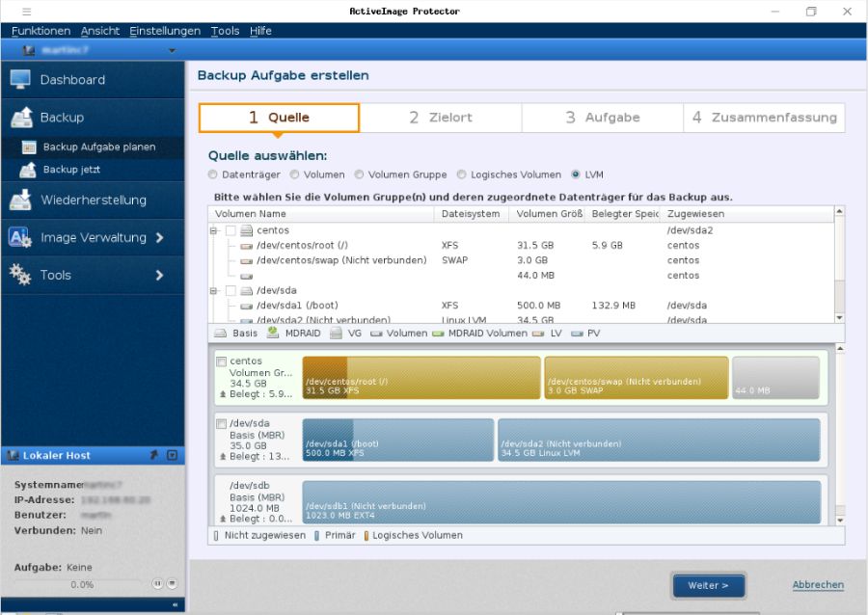Screen dimensions: 868x615
Task: Select the Datenträger radio button
Action: [x=212, y=174]
